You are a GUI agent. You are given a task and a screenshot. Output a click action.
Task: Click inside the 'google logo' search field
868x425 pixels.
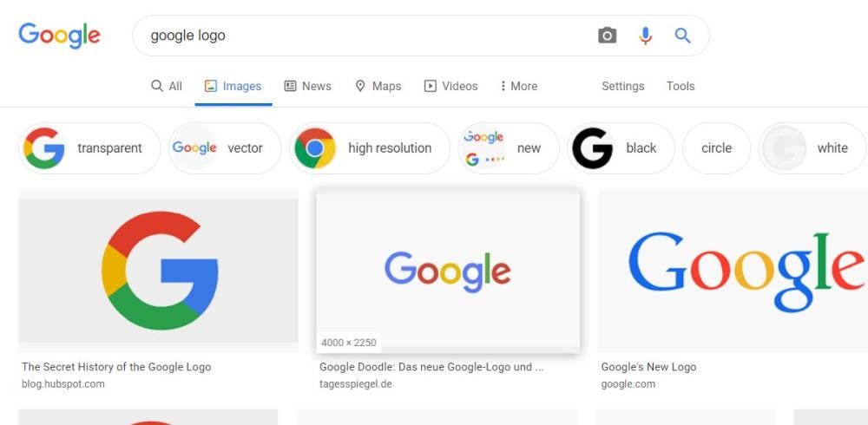(365, 36)
